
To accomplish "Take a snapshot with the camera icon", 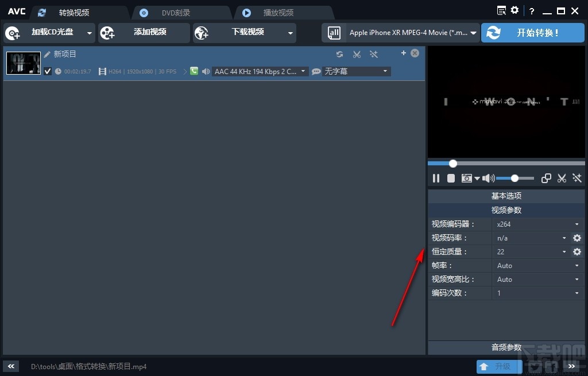I will (466, 178).
